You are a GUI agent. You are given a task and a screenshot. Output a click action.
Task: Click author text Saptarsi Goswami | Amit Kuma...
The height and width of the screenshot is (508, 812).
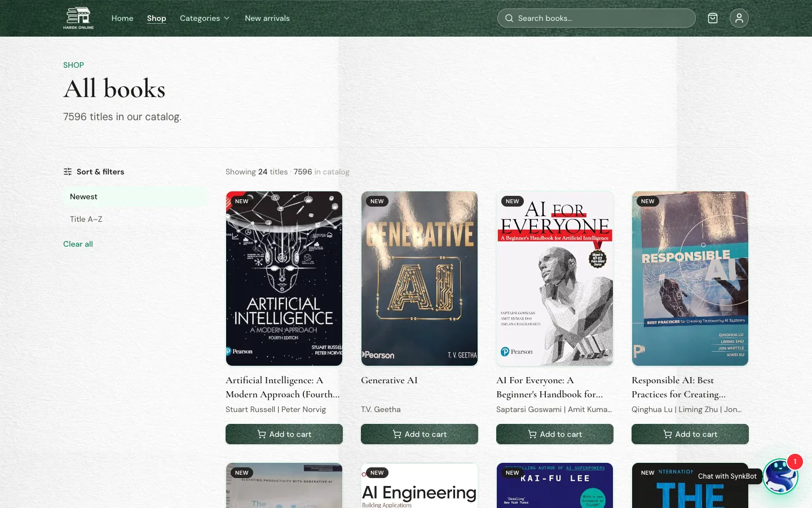554,409
